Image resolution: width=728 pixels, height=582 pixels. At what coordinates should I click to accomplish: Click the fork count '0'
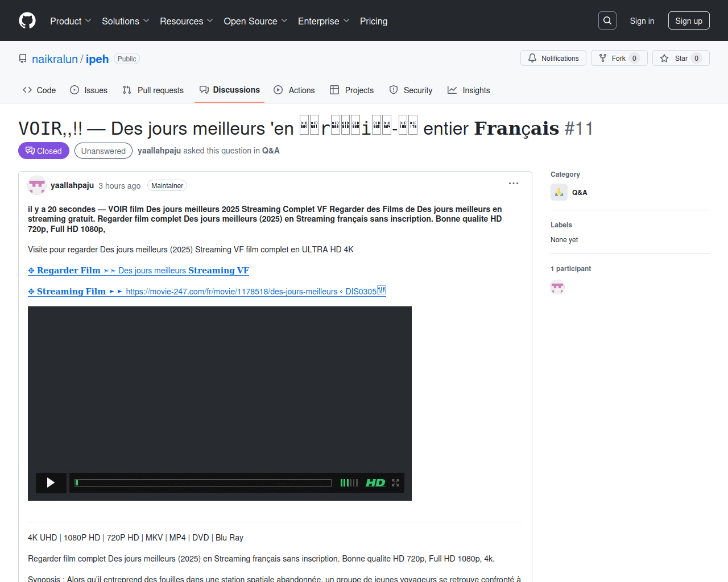tap(635, 58)
